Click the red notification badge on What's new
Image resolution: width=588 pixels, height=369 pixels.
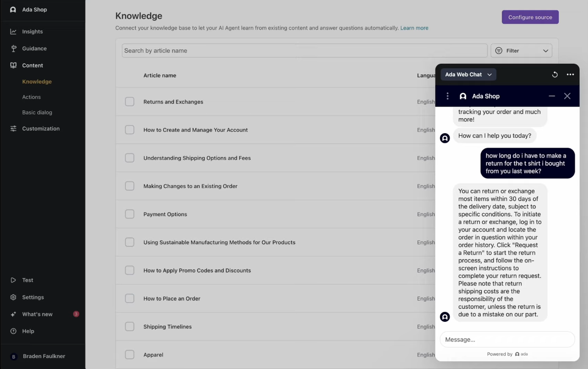76,314
